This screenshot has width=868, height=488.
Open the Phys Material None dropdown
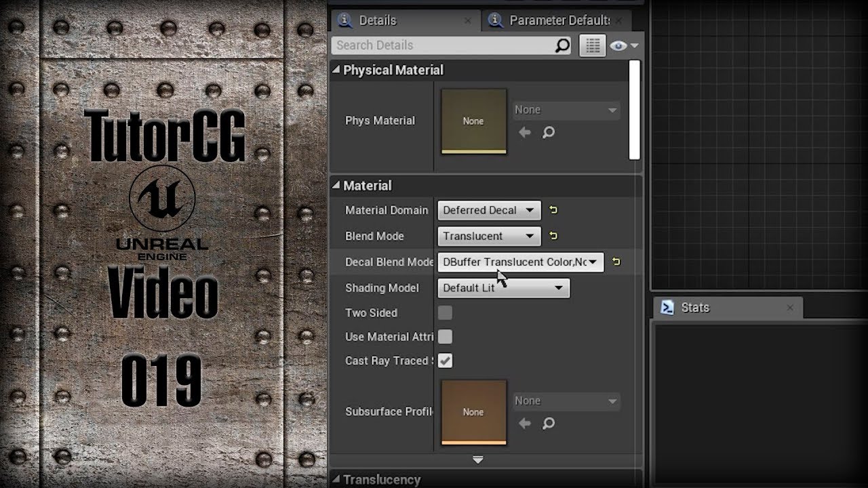(x=566, y=110)
